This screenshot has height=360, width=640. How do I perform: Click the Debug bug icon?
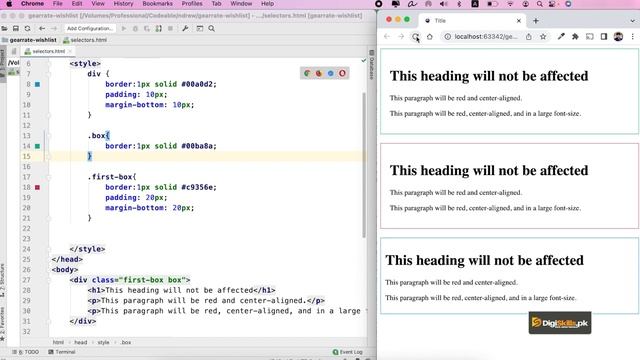coord(136,29)
